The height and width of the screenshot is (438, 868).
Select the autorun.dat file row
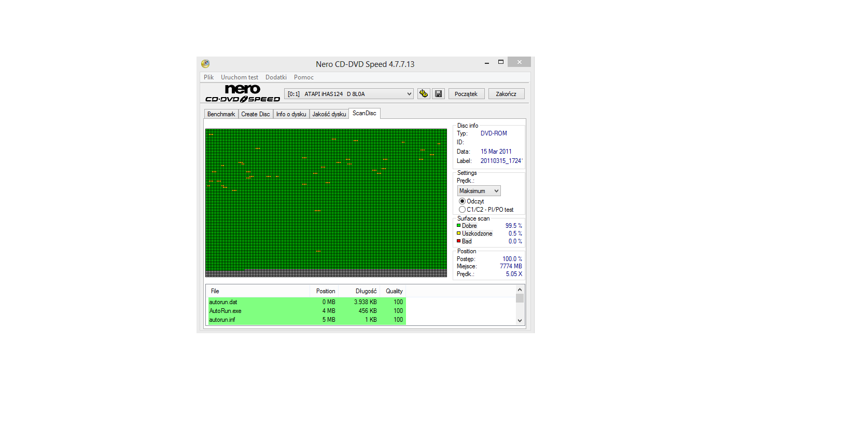point(307,302)
